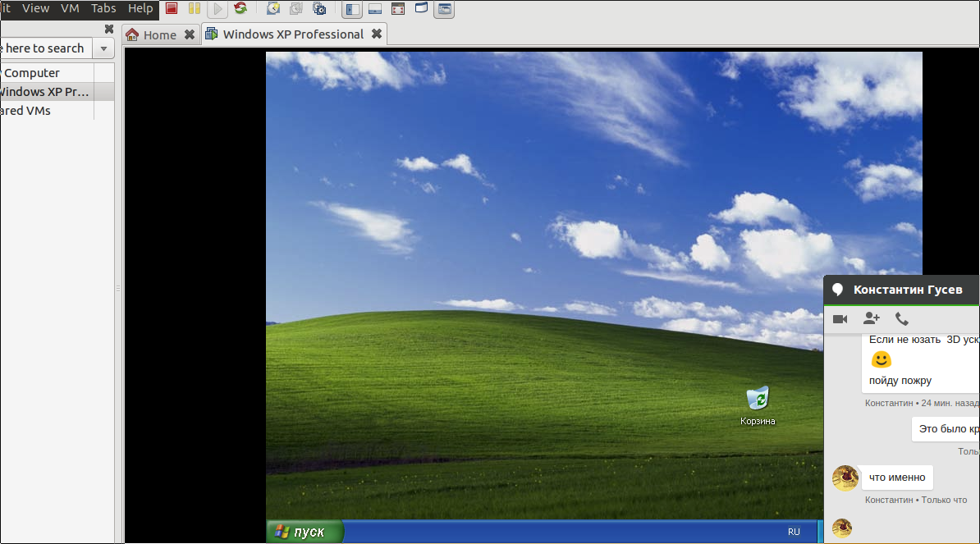Toggle the console view icon

tap(444, 9)
